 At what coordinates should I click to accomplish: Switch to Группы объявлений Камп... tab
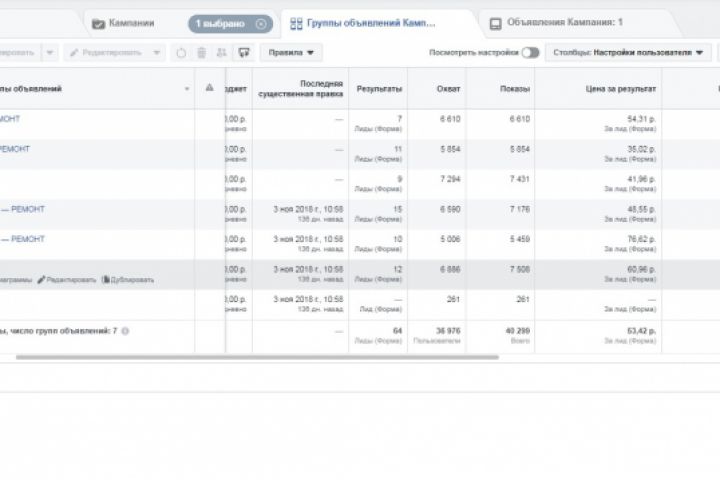(371, 23)
